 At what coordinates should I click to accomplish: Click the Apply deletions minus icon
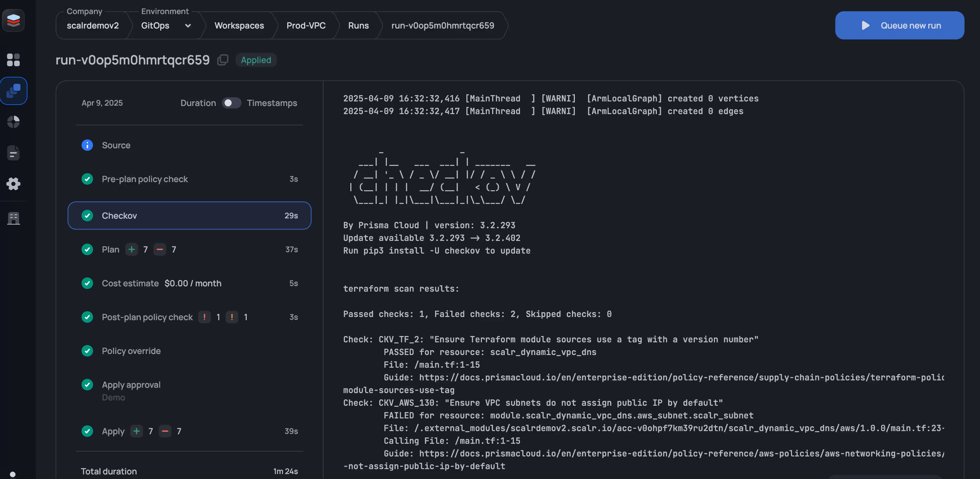(165, 431)
